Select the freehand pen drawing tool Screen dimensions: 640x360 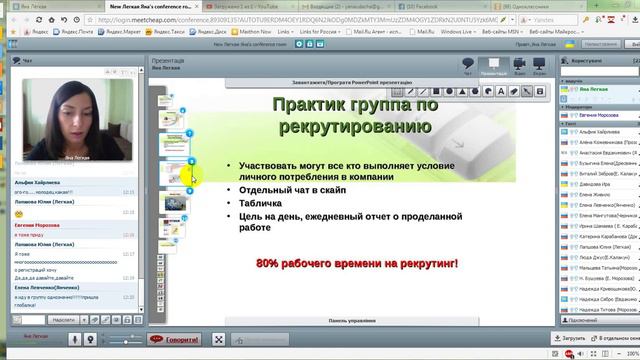click(410, 92)
